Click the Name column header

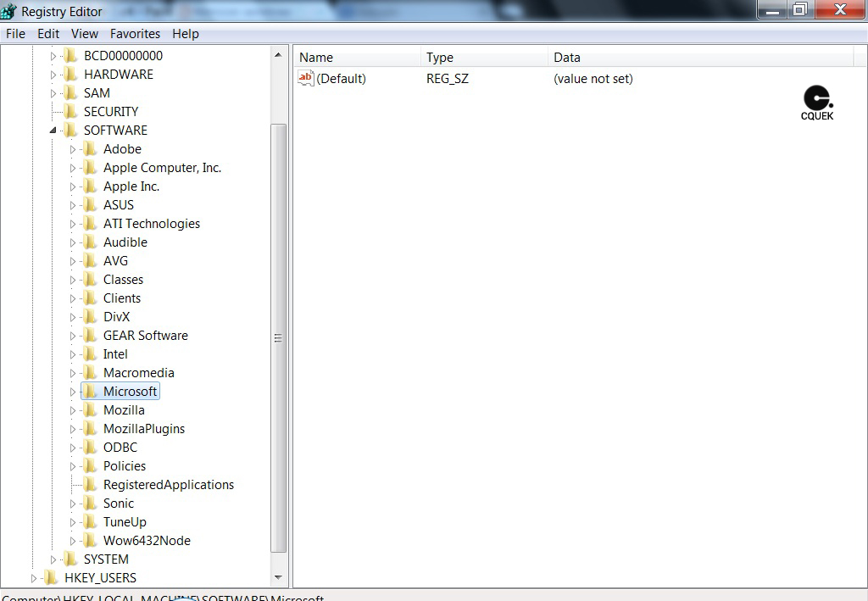357,58
